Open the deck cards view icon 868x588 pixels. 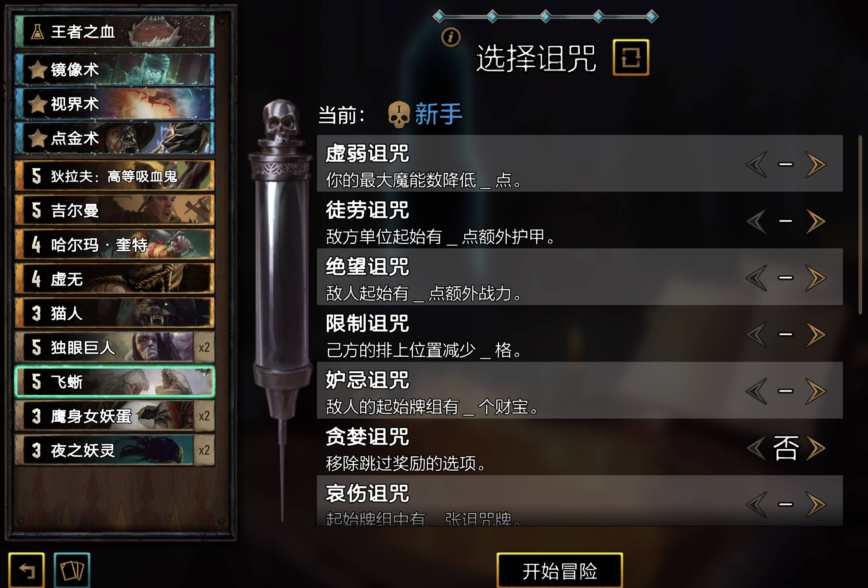point(72,570)
